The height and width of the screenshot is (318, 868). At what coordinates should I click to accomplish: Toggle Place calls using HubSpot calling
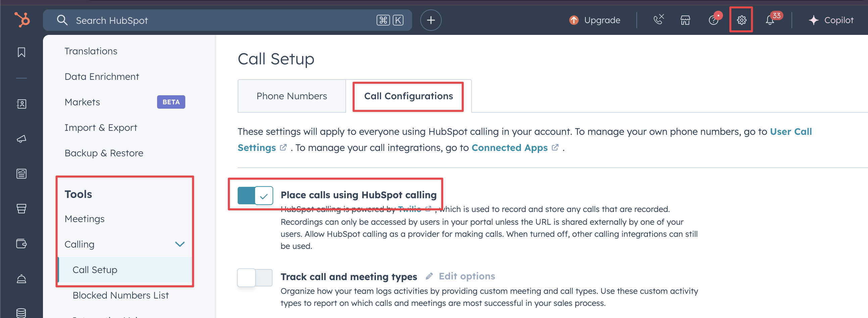click(255, 195)
